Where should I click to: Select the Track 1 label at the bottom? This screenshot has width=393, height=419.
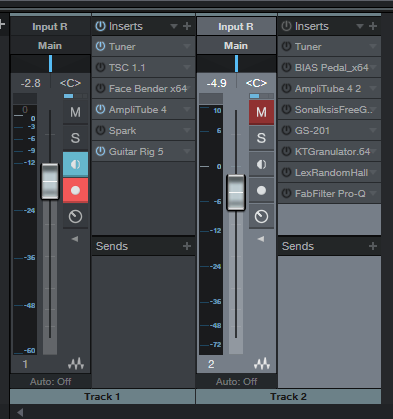tap(102, 397)
